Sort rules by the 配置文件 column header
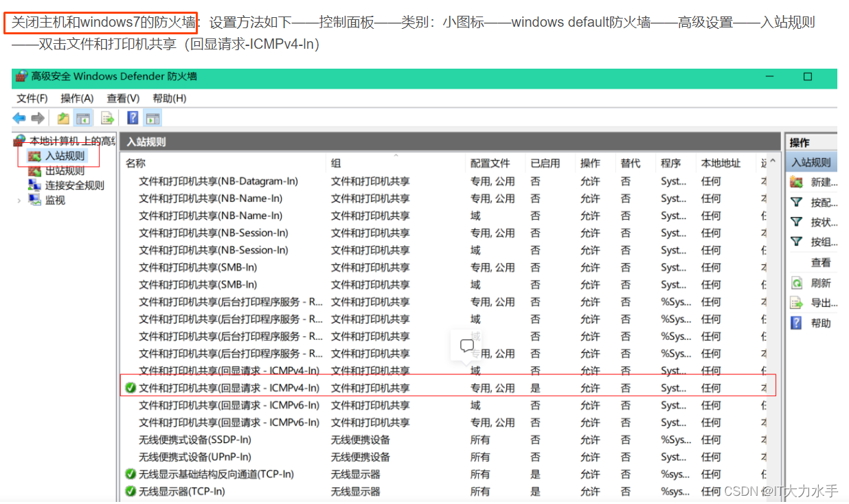The height and width of the screenshot is (504, 849). [490, 163]
